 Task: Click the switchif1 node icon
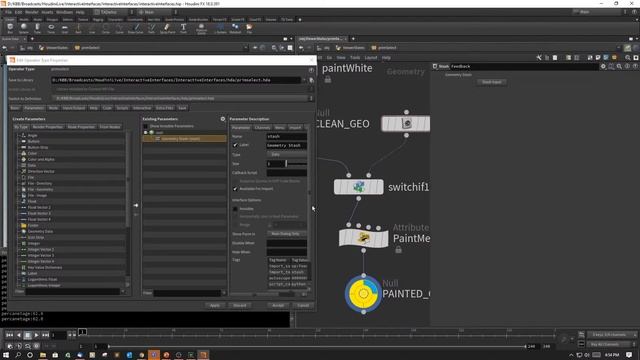[x=358, y=187]
